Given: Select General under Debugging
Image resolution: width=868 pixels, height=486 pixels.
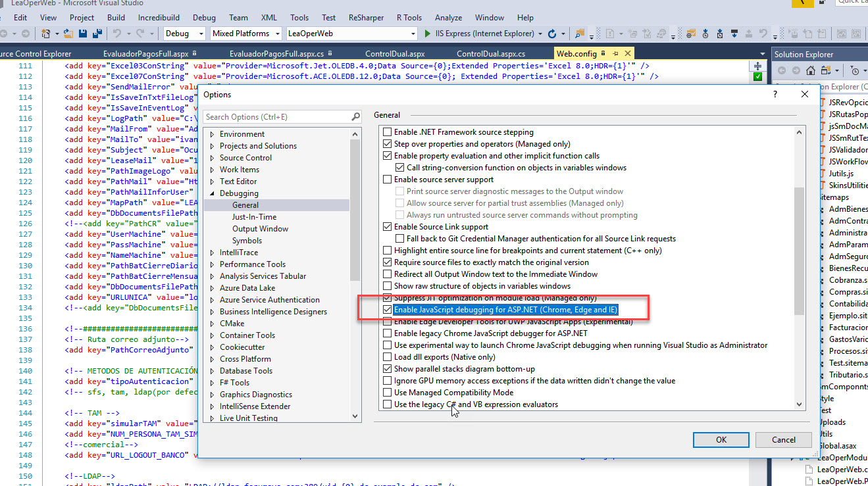Looking at the screenshot, I should point(245,205).
